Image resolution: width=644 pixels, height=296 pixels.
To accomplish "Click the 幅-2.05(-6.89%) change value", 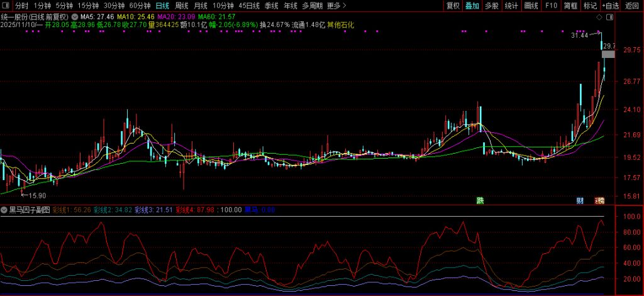I will (x=234, y=25).
